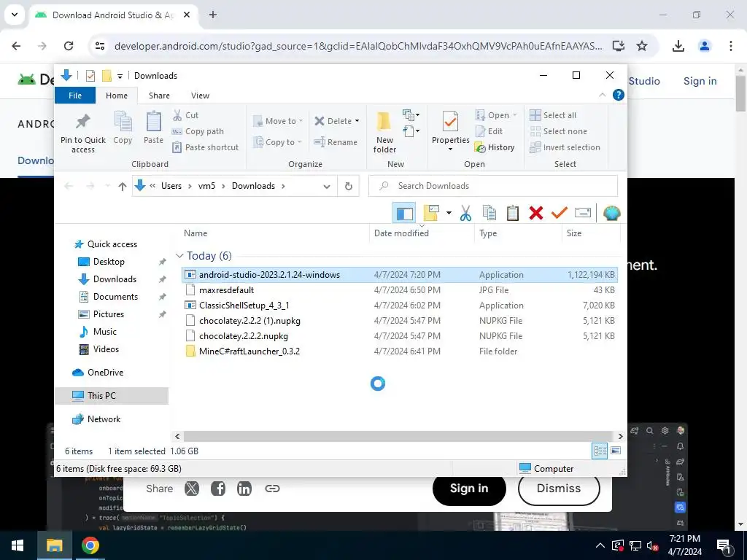Select the maxresdefault JPG file
The image size is (747, 560).
coord(399,290)
